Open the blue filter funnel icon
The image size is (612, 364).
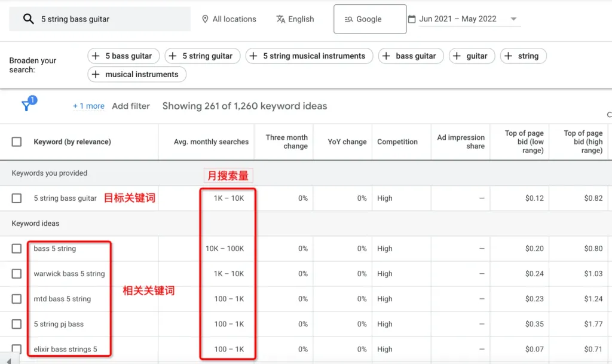point(27,105)
